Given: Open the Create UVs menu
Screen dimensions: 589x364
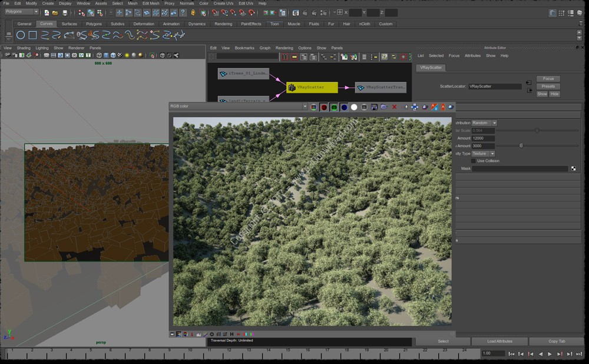Looking at the screenshot, I should point(223,3).
